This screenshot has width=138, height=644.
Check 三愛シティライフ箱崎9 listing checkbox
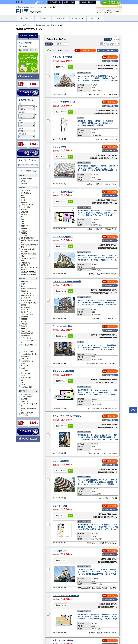[48, 76]
